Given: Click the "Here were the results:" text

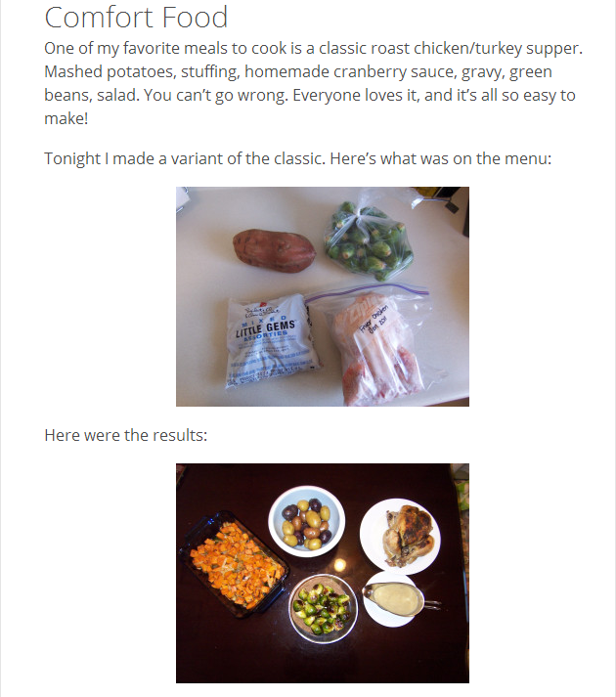Looking at the screenshot, I should click(x=126, y=435).
